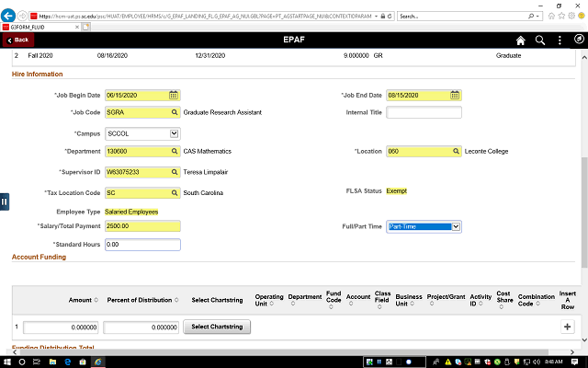The height and width of the screenshot is (368, 588).
Task: Sort by Cost Share column header
Action: point(504,300)
